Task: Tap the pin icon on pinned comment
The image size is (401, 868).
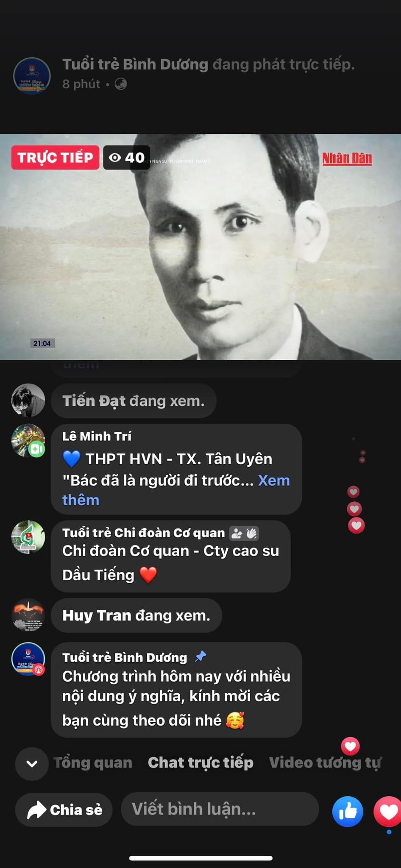Action: [200, 657]
